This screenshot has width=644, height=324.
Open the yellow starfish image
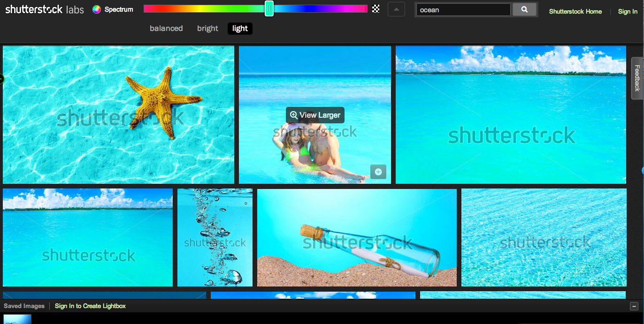tap(118, 114)
